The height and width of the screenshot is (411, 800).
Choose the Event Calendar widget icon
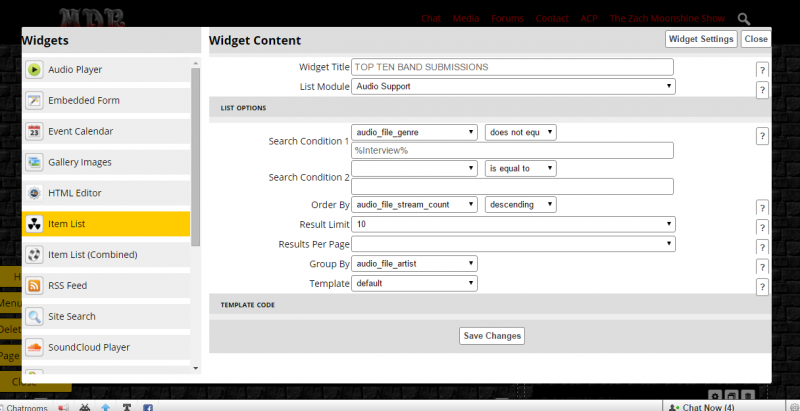tap(34, 131)
